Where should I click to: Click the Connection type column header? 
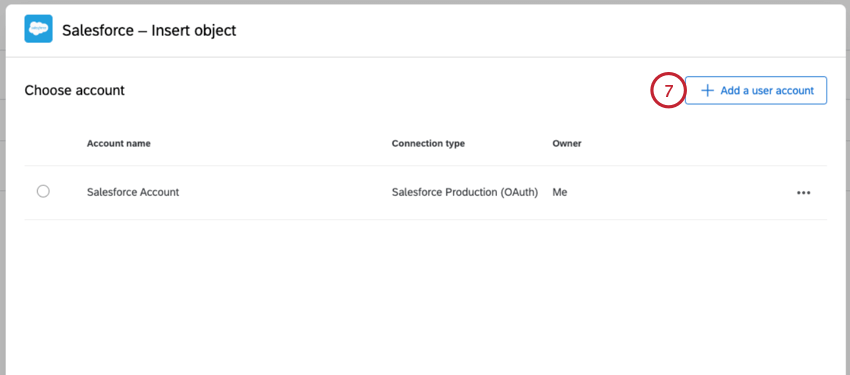428,144
